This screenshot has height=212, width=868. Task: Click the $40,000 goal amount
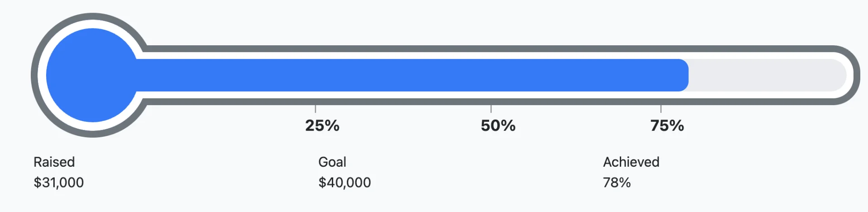(x=344, y=183)
